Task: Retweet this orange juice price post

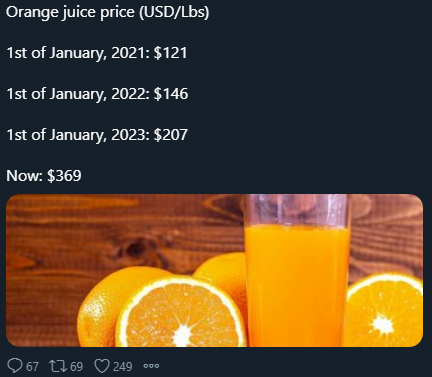Action: (58, 366)
